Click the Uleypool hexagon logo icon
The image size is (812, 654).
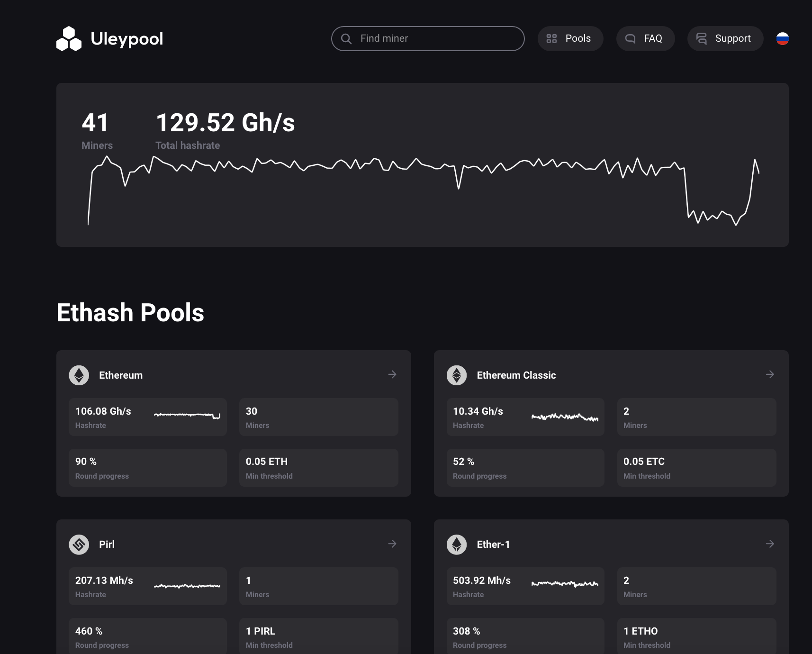click(x=69, y=38)
